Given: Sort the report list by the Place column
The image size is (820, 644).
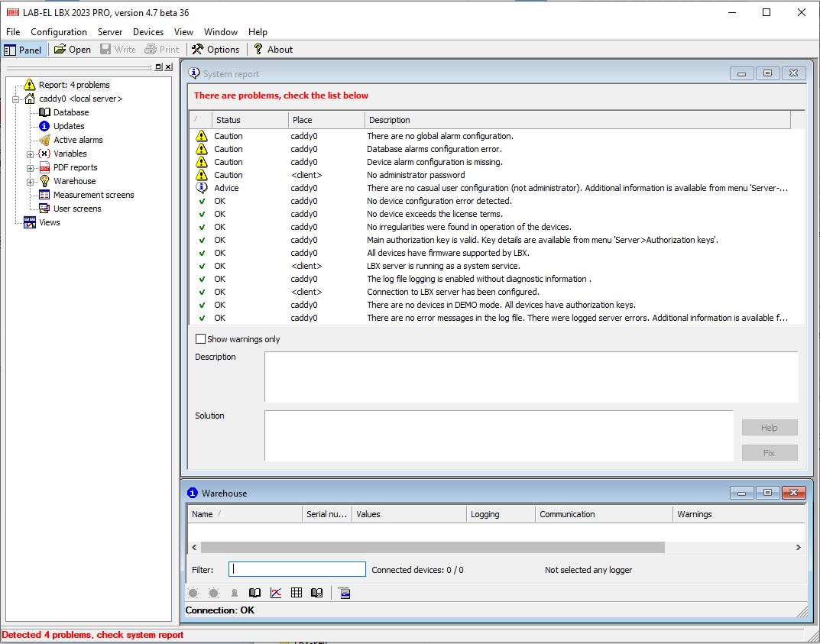Looking at the screenshot, I should coord(326,120).
